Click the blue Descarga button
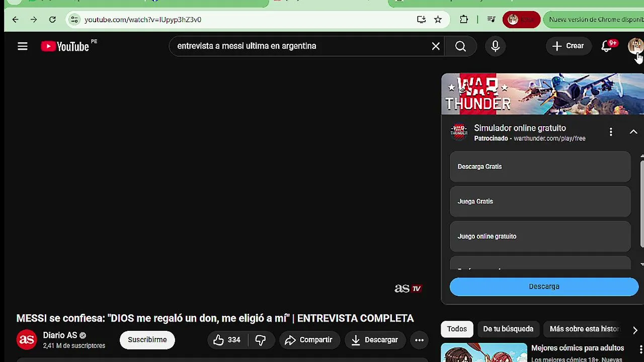This screenshot has width=644, height=362. [x=544, y=287]
